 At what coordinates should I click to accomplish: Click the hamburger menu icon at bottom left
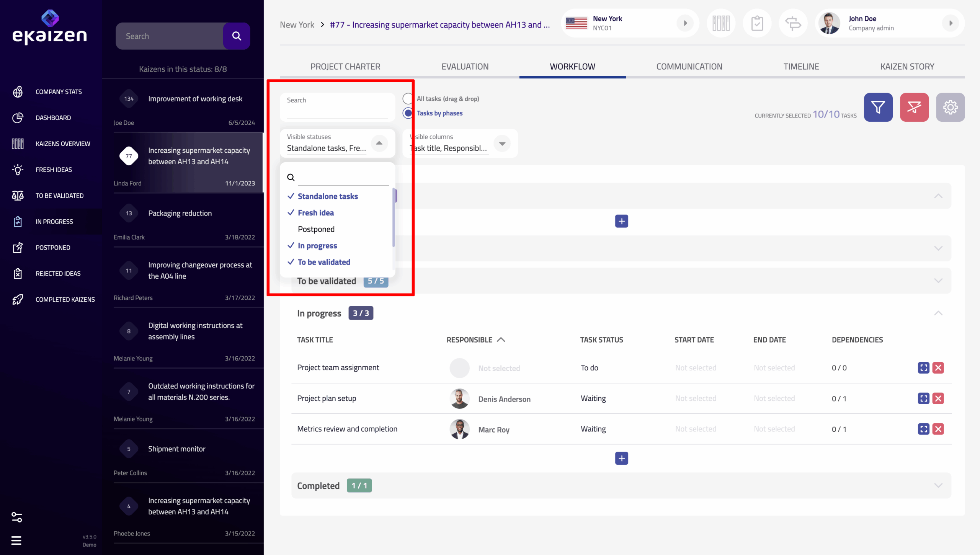[16, 540]
